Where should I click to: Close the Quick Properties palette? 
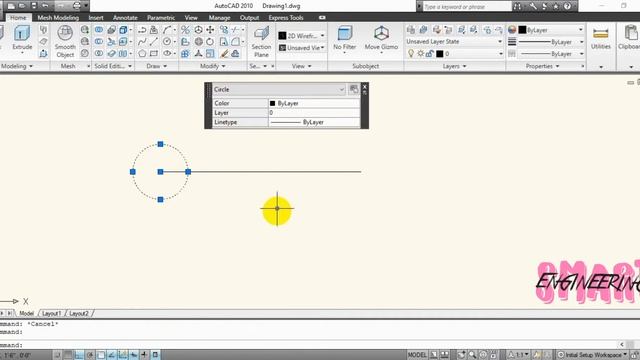click(364, 87)
